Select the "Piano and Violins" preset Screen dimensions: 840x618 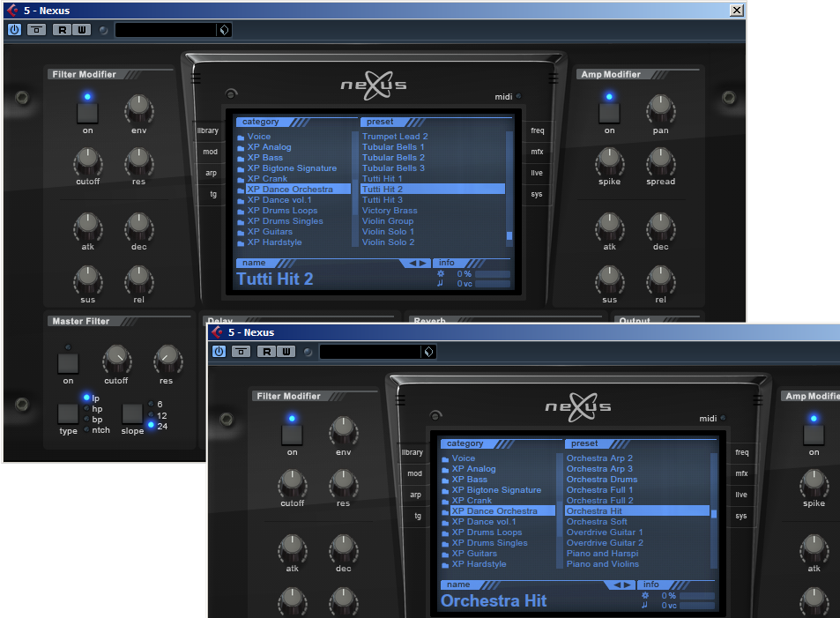[x=603, y=564]
